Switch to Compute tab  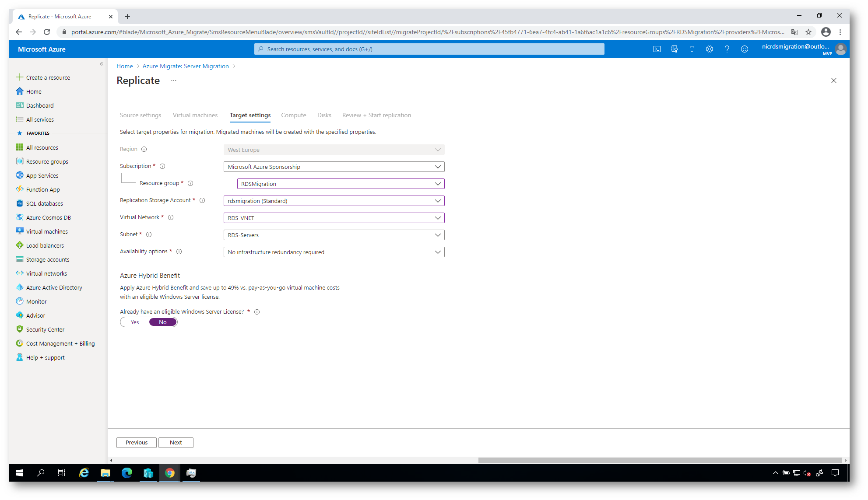(294, 115)
